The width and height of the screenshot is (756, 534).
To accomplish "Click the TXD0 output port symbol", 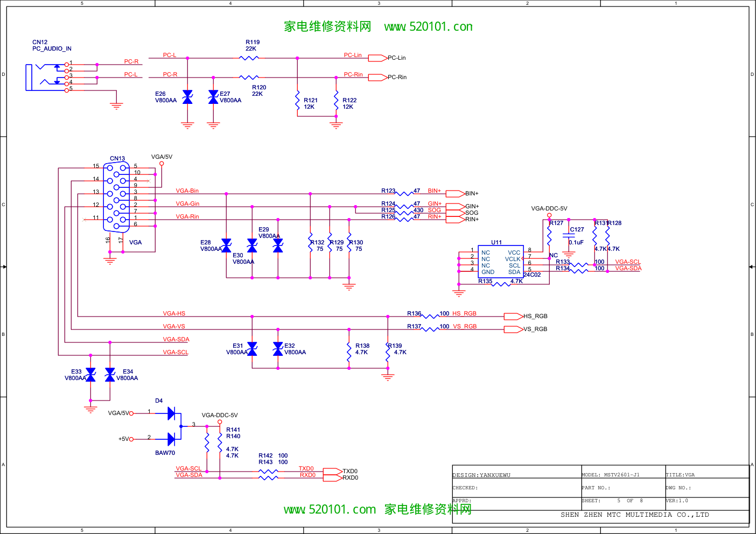I will [333, 471].
